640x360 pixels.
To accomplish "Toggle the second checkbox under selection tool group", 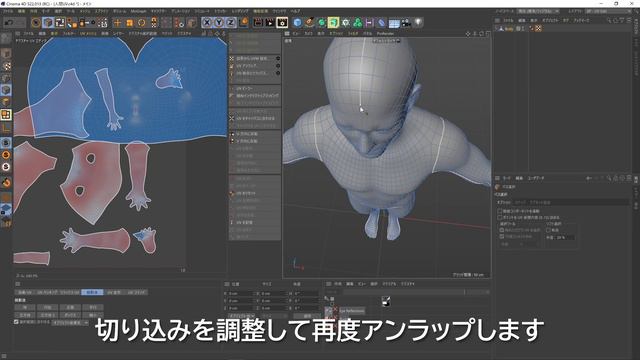I will tap(502, 236).
